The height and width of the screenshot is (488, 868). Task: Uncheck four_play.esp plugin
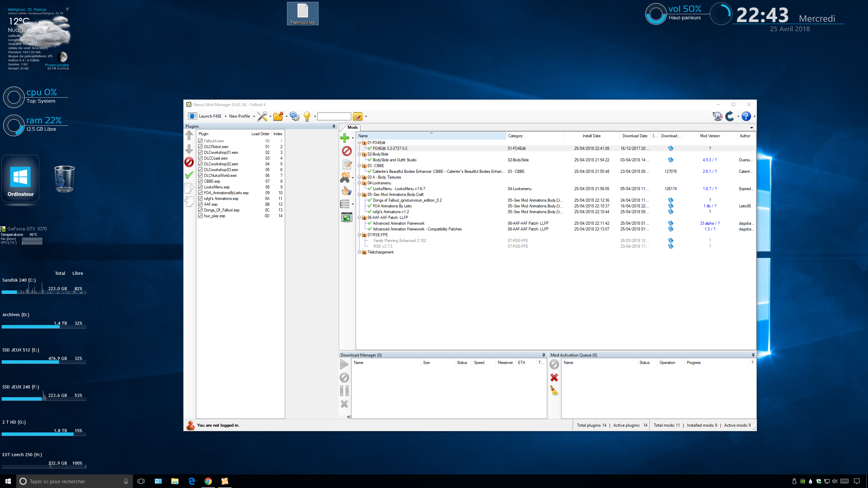(x=200, y=216)
